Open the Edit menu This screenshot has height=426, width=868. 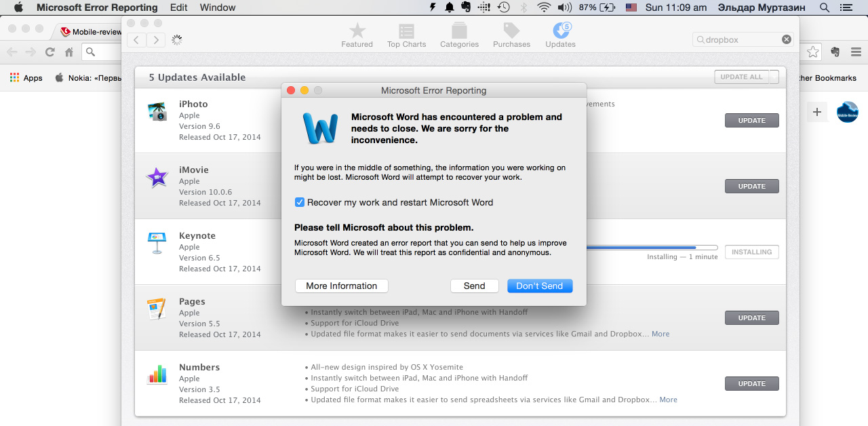click(179, 7)
